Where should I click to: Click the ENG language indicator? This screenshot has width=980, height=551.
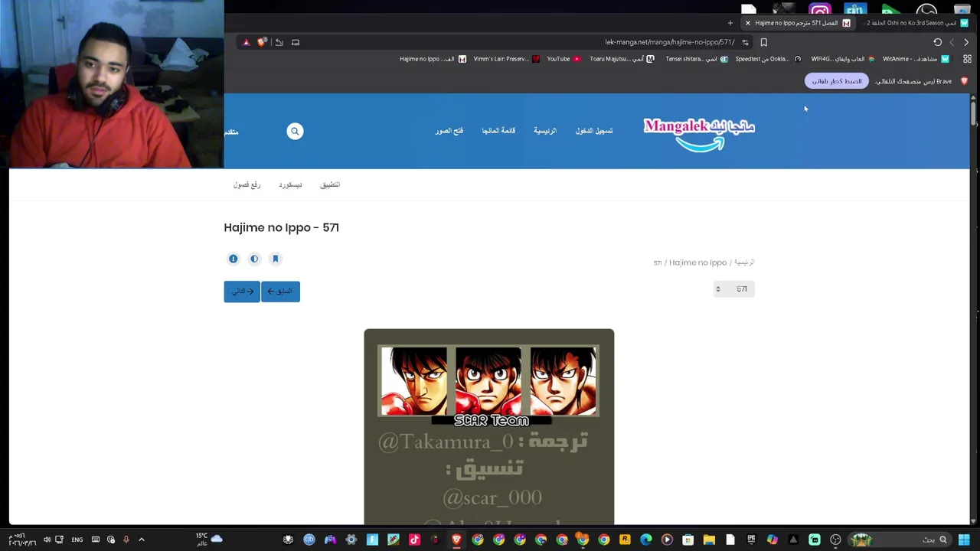pyautogui.click(x=77, y=540)
